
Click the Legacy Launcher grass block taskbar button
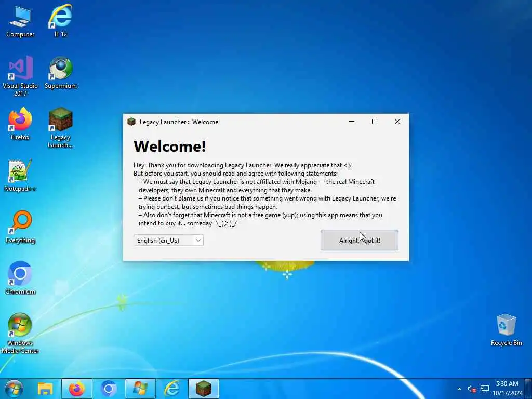point(204,389)
